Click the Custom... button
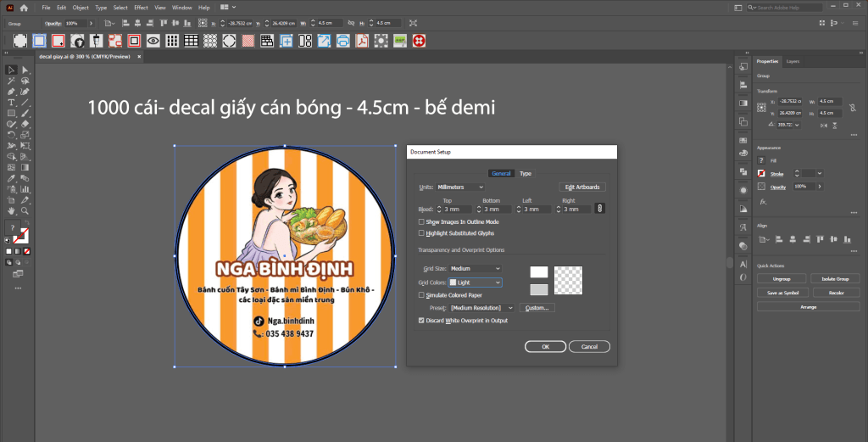 (x=537, y=308)
